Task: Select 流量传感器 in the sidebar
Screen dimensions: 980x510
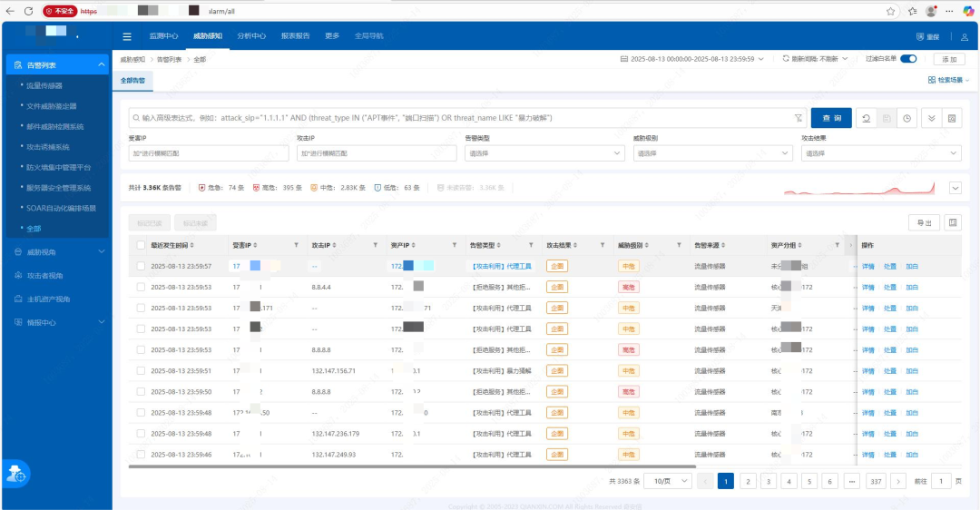Action: tap(44, 85)
